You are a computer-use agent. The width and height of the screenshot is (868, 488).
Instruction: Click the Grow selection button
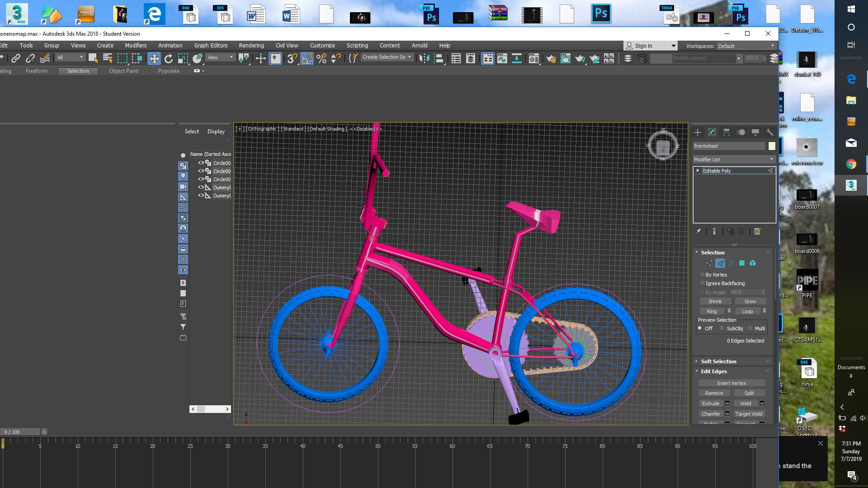[x=750, y=301]
